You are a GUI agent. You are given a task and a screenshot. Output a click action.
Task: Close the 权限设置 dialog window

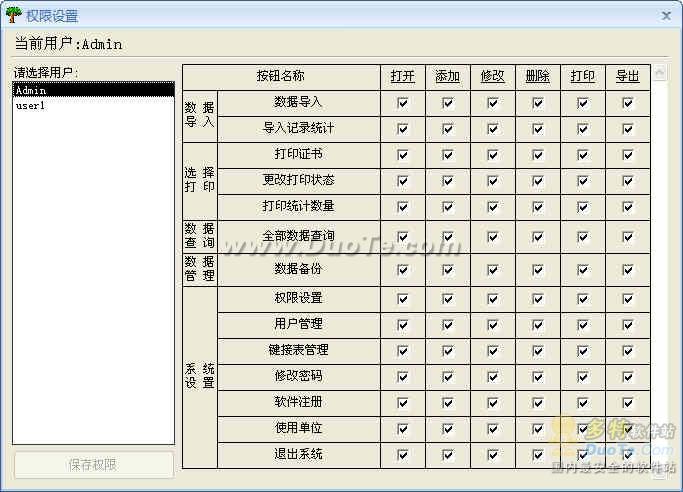666,16
